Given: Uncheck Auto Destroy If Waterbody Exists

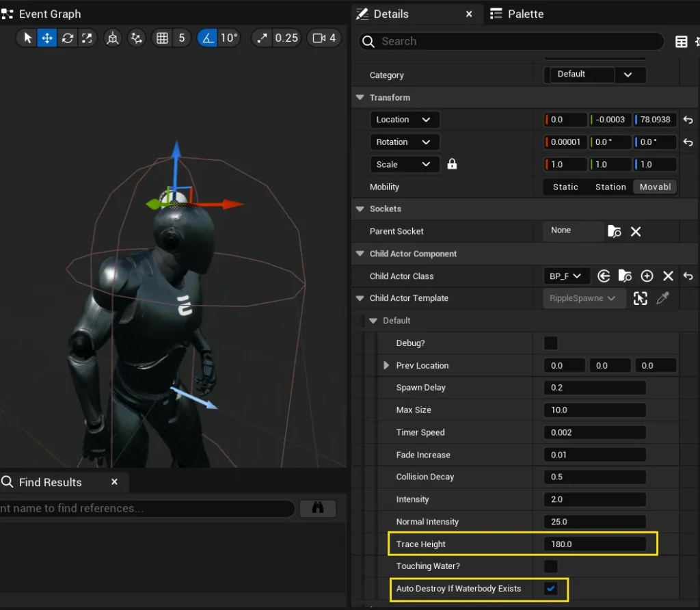Looking at the screenshot, I should [x=550, y=589].
